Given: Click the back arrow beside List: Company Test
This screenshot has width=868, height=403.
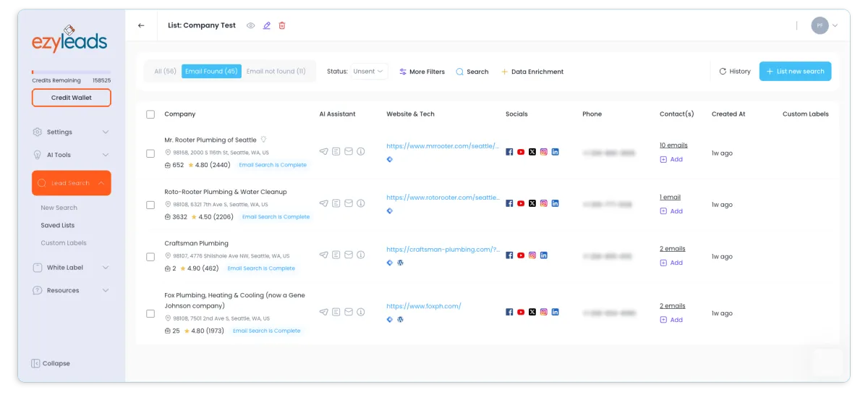Looking at the screenshot, I should (141, 25).
